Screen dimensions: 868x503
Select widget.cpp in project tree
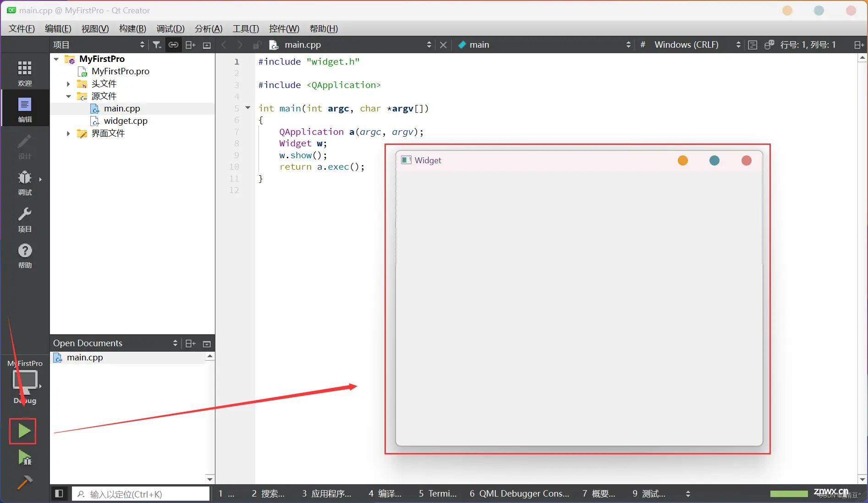click(x=126, y=121)
